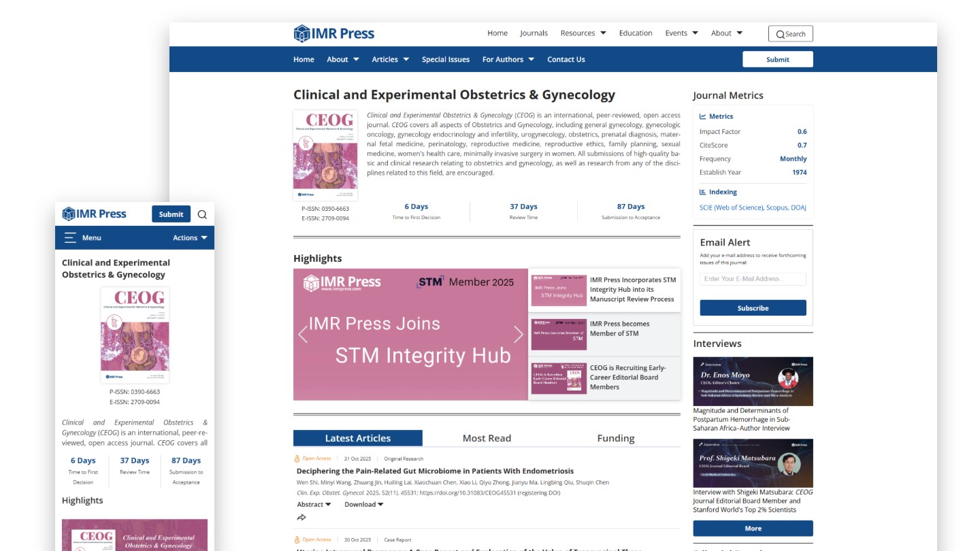
Task: Click the Open Access lock icon on first article
Action: click(x=297, y=458)
